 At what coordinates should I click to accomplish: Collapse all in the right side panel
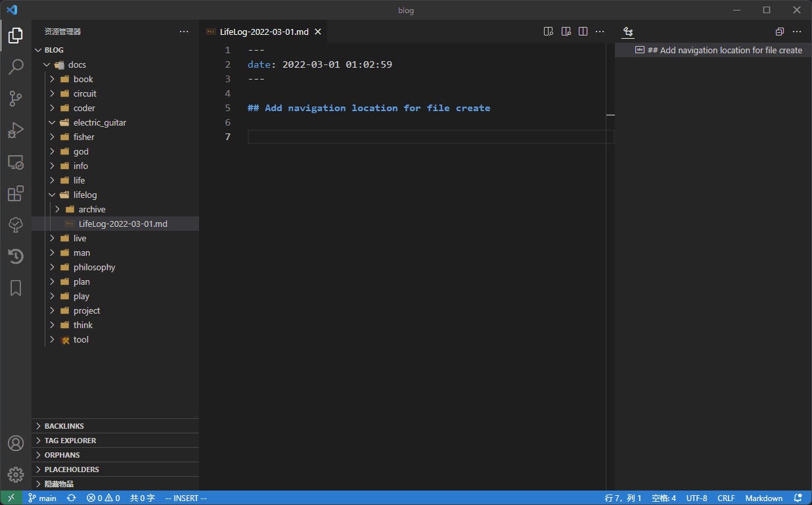tap(780, 32)
